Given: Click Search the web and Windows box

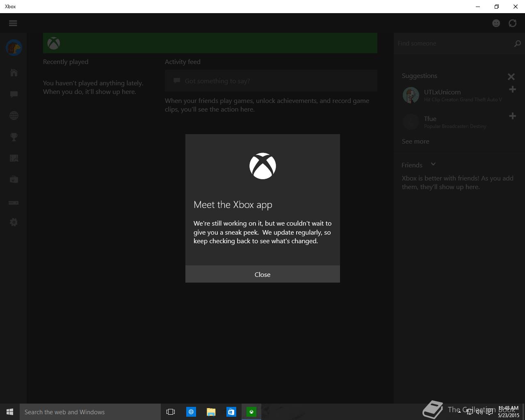Looking at the screenshot, I should tap(90, 412).
